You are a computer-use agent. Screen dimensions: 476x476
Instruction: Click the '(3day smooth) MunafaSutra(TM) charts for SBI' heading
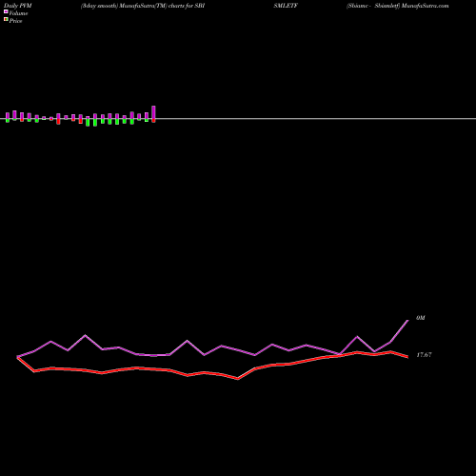[x=143, y=6]
